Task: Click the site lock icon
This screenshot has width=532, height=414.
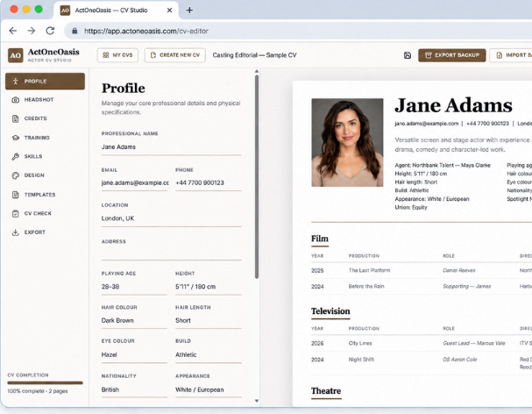Action: tap(74, 31)
